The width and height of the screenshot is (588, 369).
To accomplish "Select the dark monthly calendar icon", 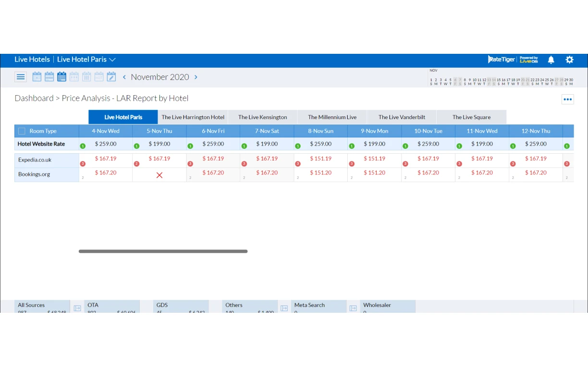I will tap(61, 77).
